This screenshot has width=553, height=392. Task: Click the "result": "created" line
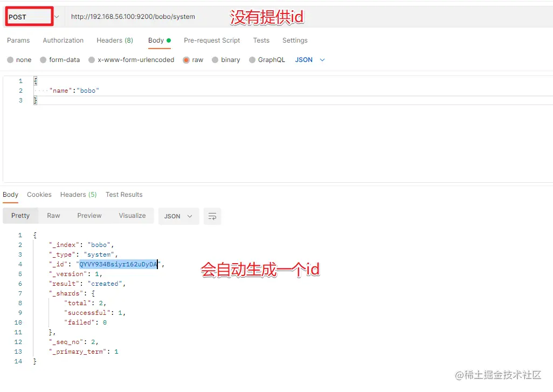coord(87,284)
